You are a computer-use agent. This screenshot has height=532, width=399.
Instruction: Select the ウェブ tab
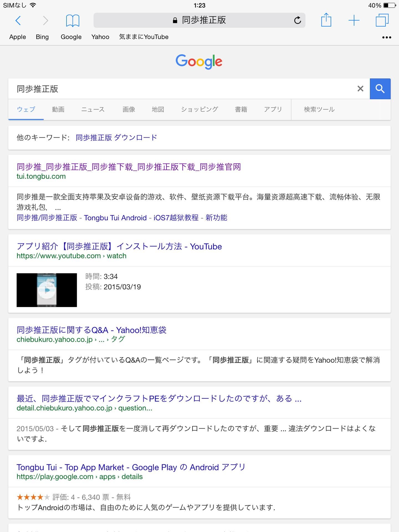coord(26,109)
